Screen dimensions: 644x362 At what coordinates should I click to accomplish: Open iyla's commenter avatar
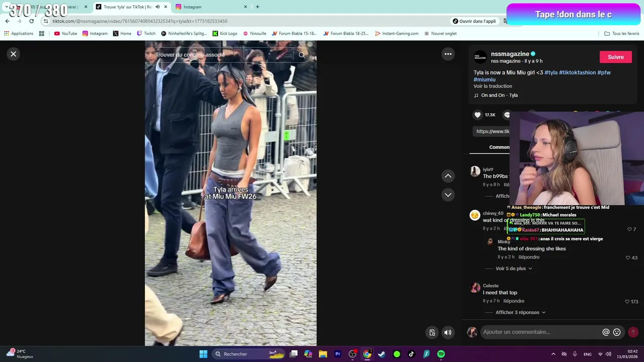pyautogui.click(x=475, y=171)
